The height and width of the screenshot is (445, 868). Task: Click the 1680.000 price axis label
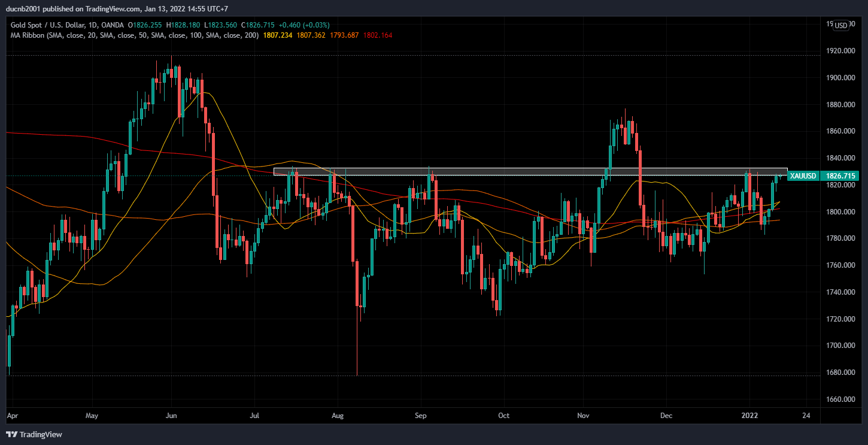(x=840, y=373)
